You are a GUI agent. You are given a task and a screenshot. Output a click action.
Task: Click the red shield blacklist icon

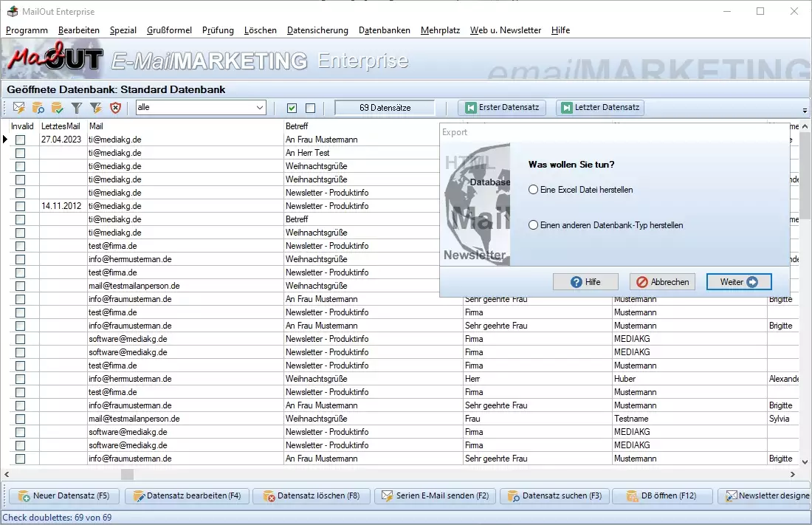pos(115,108)
